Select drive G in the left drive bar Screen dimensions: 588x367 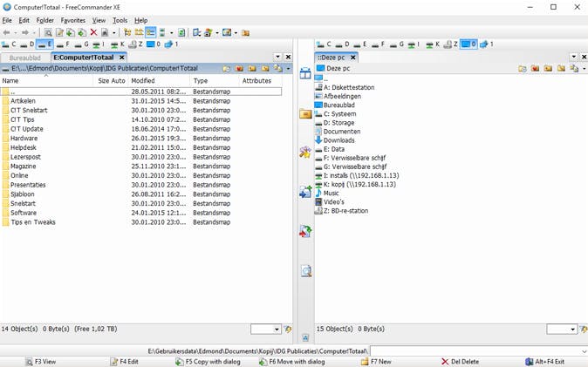point(82,44)
